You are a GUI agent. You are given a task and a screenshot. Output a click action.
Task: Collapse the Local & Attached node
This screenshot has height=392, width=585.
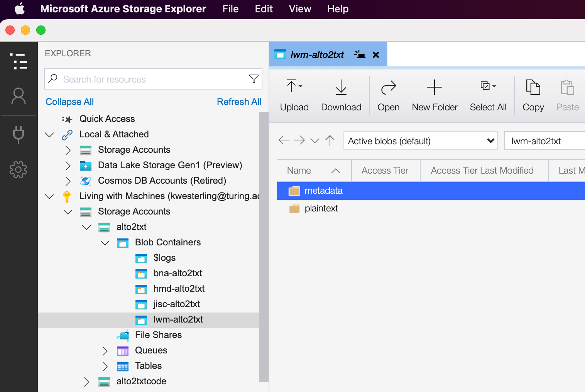pyautogui.click(x=49, y=135)
